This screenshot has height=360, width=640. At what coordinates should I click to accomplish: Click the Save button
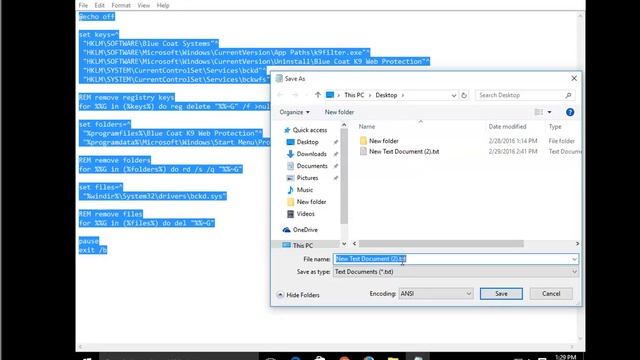[501, 293]
